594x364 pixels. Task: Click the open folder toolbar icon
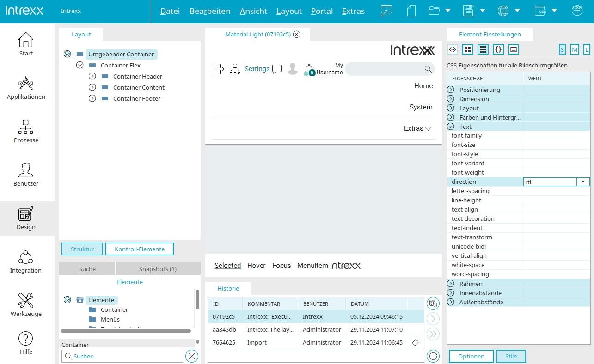pos(434,11)
